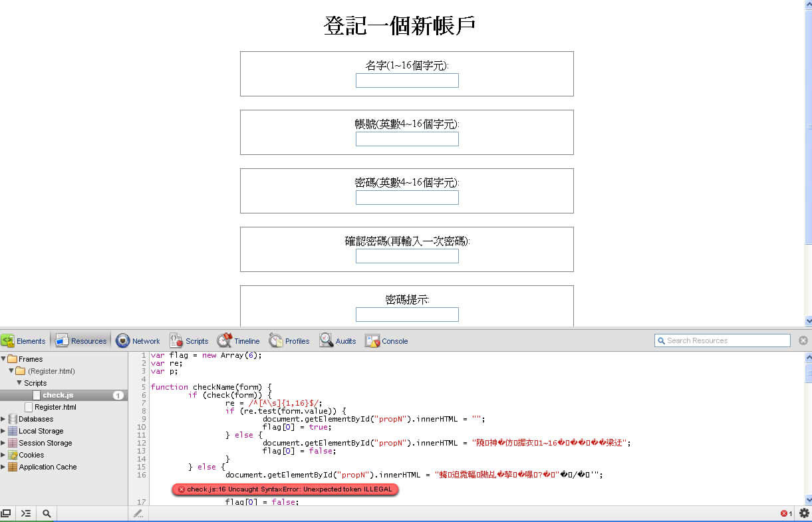Select the Cookies row
Screen dimensions: 812x522
coord(64,455)
